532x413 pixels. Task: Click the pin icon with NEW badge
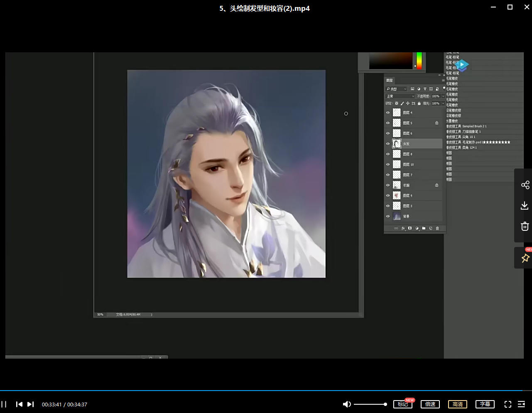pos(525,258)
